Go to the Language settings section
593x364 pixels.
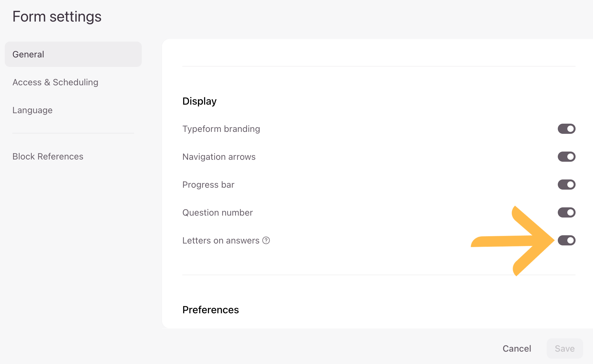click(32, 110)
